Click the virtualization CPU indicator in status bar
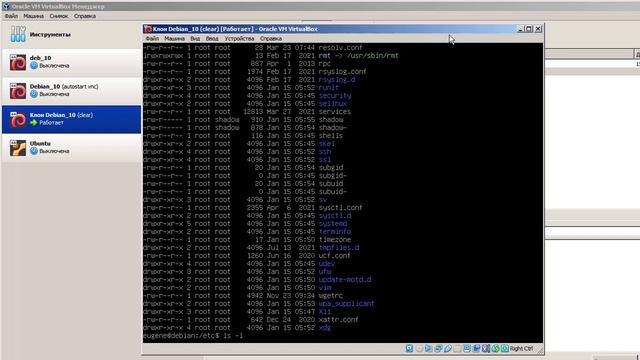Screen dimensions: 640x360 click(486, 348)
